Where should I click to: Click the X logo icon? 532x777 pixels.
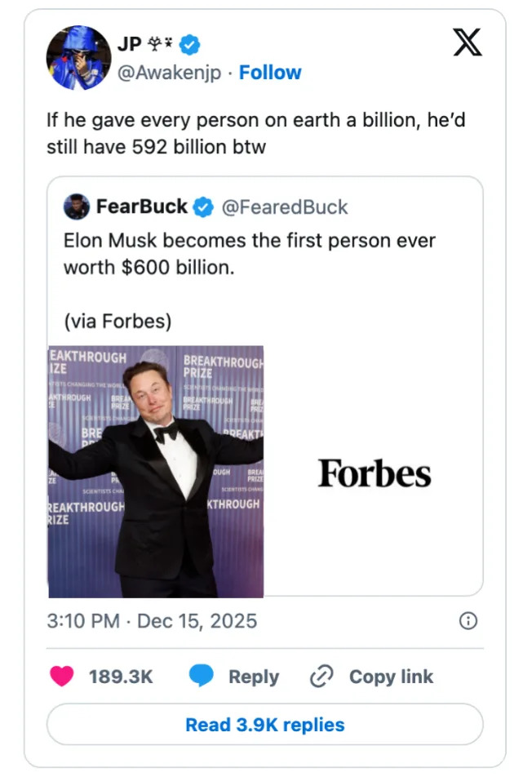pyautogui.click(x=467, y=42)
